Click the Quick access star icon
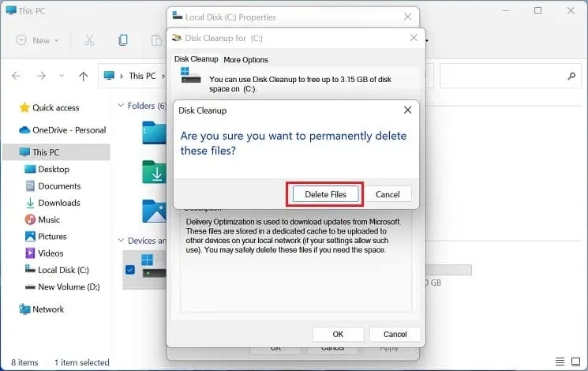The width and height of the screenshot is (588, 371). [x=24, y=107]
